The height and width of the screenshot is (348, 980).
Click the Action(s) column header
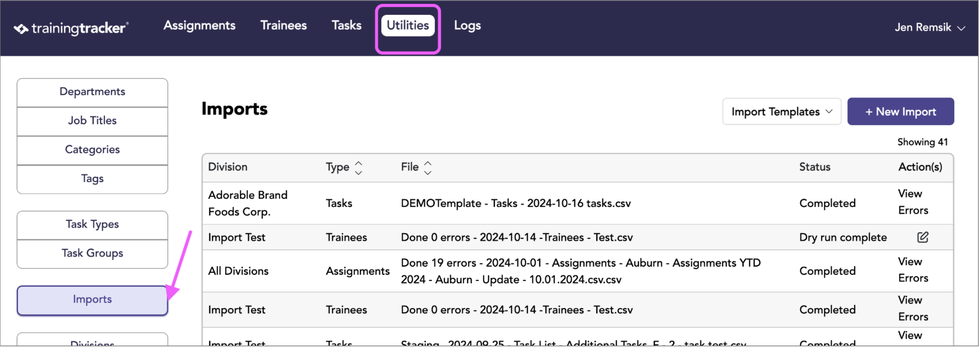pyautogui.click(x=920, y=167)
